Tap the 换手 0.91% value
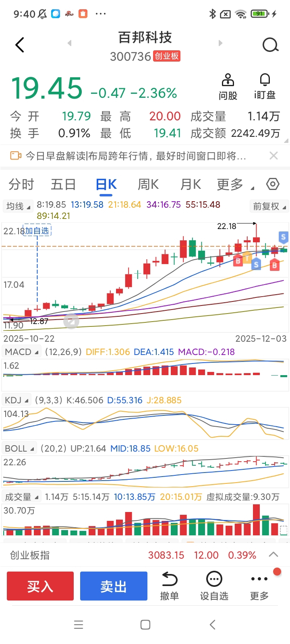The width and height of the screenshot is (290, 644). 74,133
